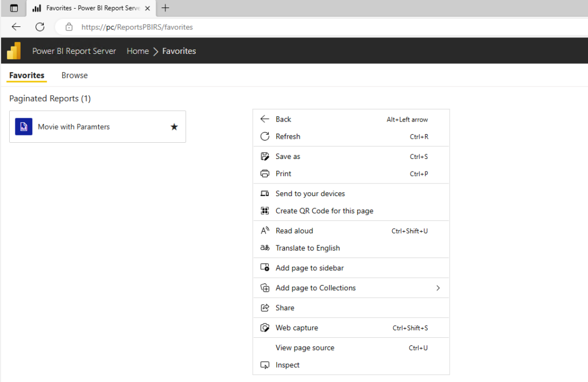The width and height of the screenshot is (588, 382).
Task: Select the Favorites page tab
Action: click(x=26, y=75)
